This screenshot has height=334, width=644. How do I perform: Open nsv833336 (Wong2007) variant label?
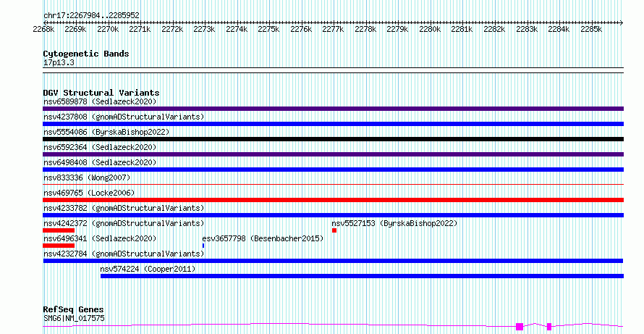[x=87, y=178]
